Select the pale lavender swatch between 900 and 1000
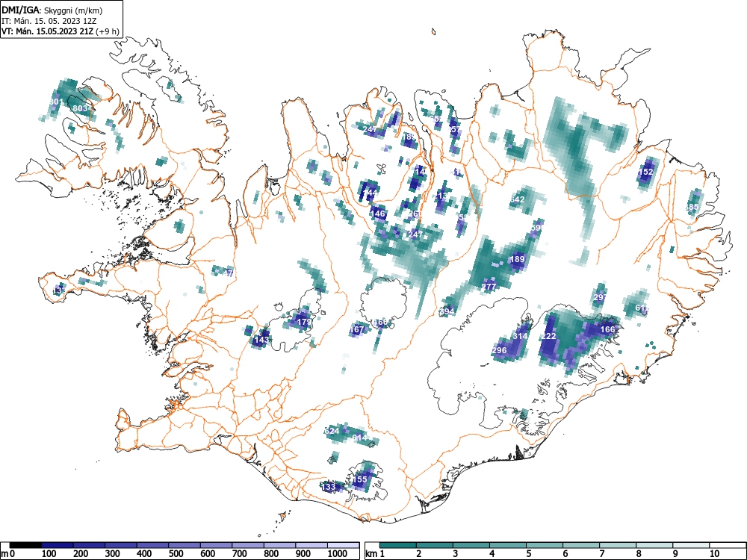This screenshot has width=747, height=560. 311,545
